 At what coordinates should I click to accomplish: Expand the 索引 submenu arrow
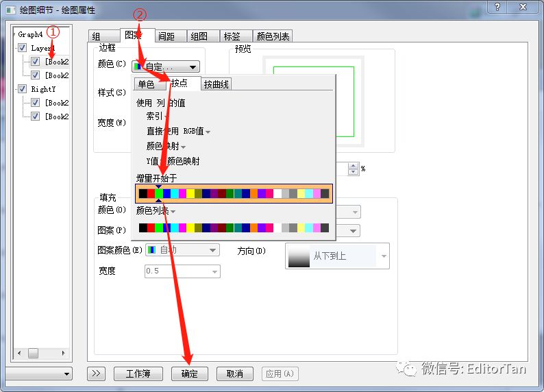pos(166,117)
